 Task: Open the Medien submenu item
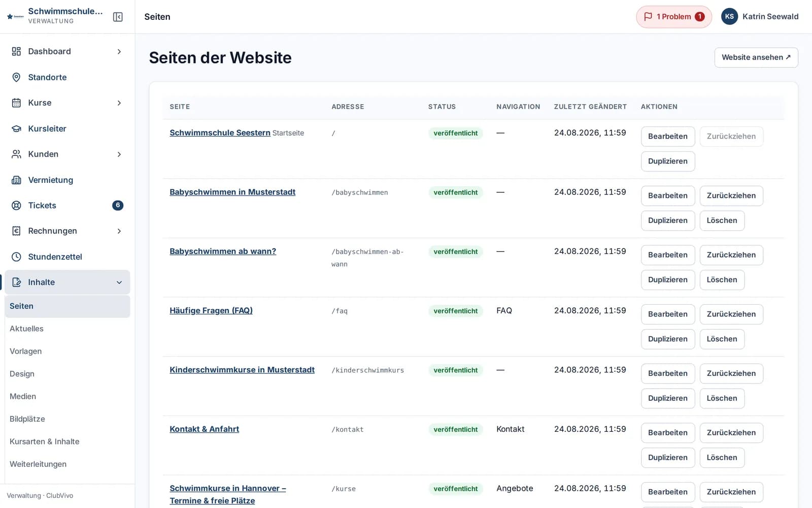(67, 396)
